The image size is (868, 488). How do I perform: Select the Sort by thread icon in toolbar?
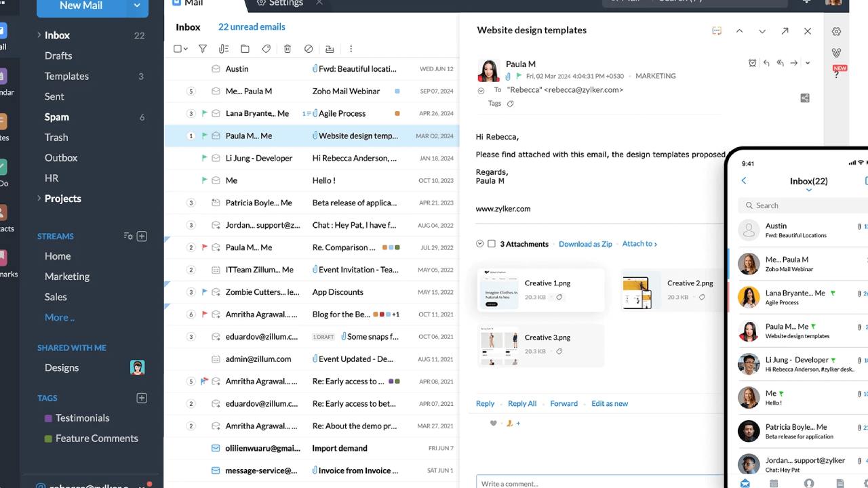click(x=224, y=48)
